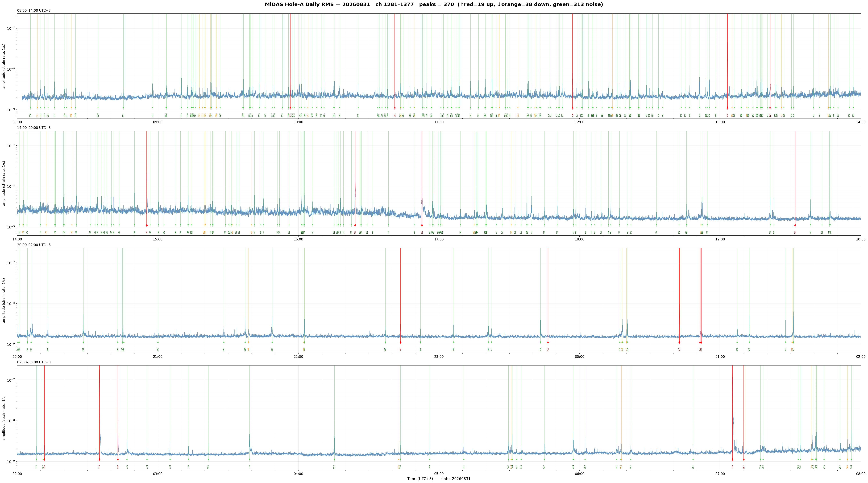
Task: Click the 15:00 time tick label
Action: point(158,239)
